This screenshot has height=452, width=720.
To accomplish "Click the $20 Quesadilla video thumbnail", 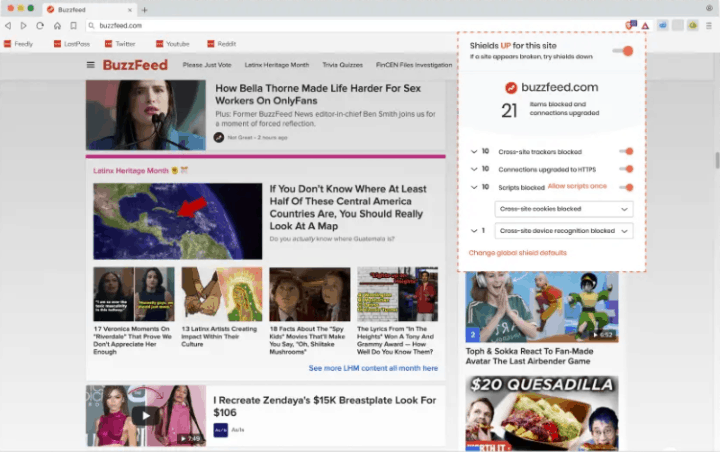I will [542, 413].
